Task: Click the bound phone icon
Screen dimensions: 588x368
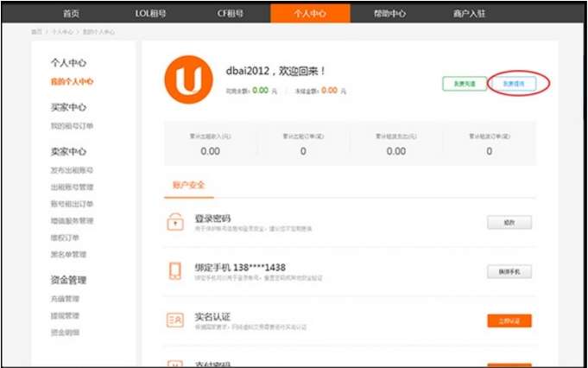Action: (x=175, y=271)
